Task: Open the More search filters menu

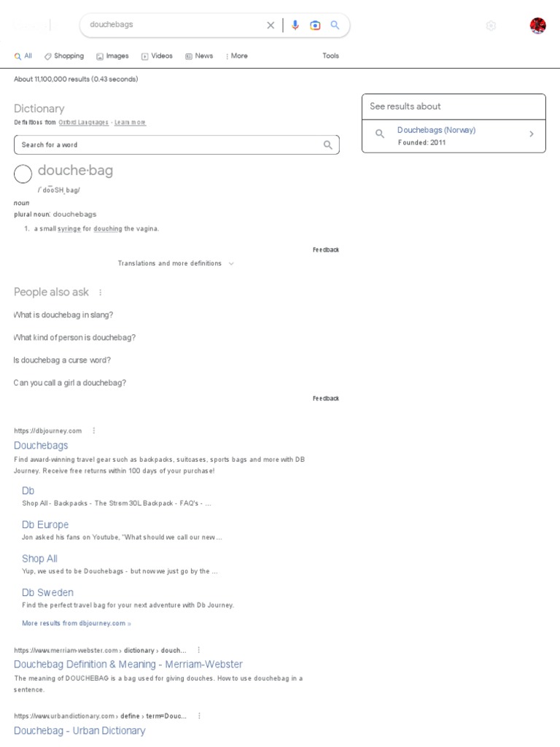Action: point(237,55)
